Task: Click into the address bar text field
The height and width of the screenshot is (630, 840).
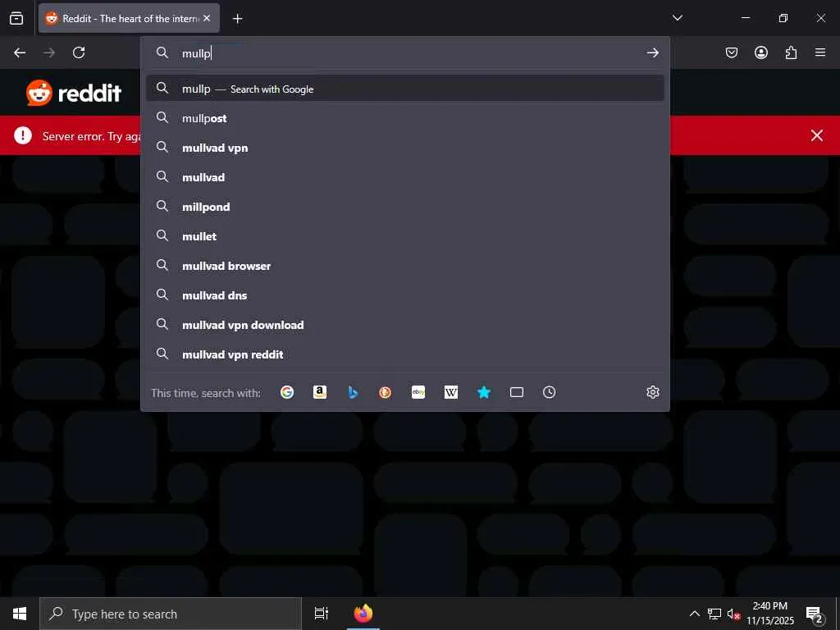Action: point(407,52)
